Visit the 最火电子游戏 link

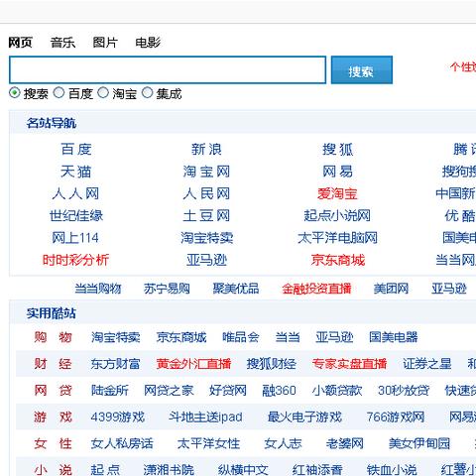[304, 416]
